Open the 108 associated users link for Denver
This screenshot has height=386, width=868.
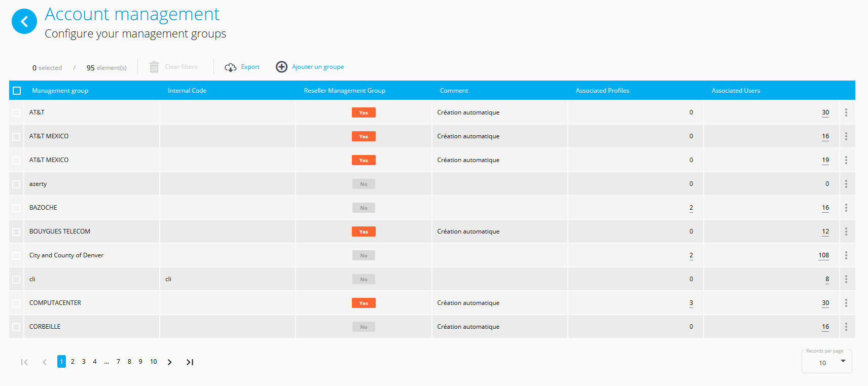point(823,255)
